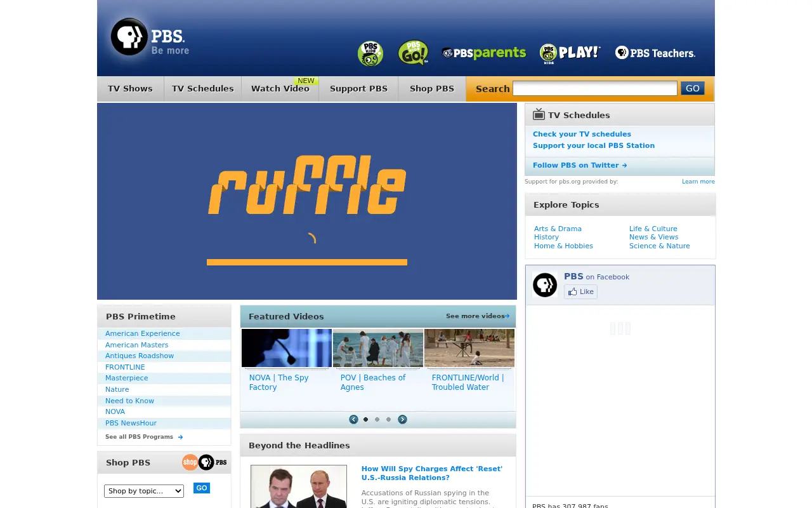Focus the Search text field
The width and height of the screenshot is (812, 508).
[595, 88]
